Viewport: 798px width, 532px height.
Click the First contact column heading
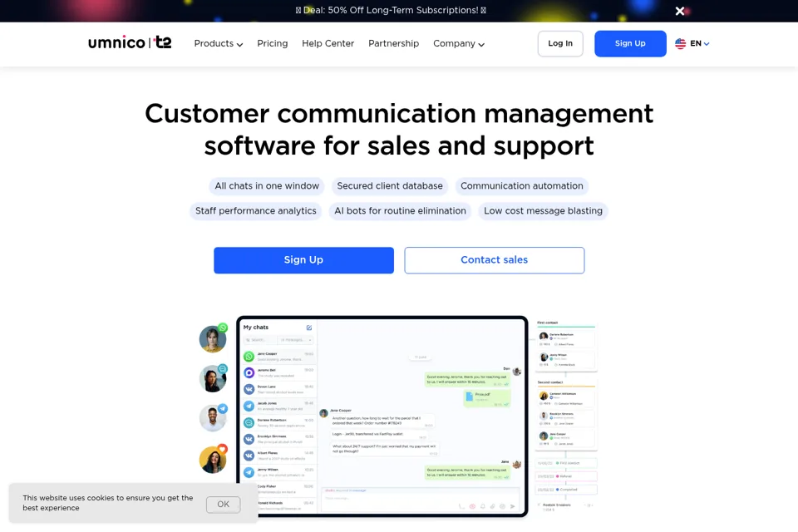coord(548,323)
